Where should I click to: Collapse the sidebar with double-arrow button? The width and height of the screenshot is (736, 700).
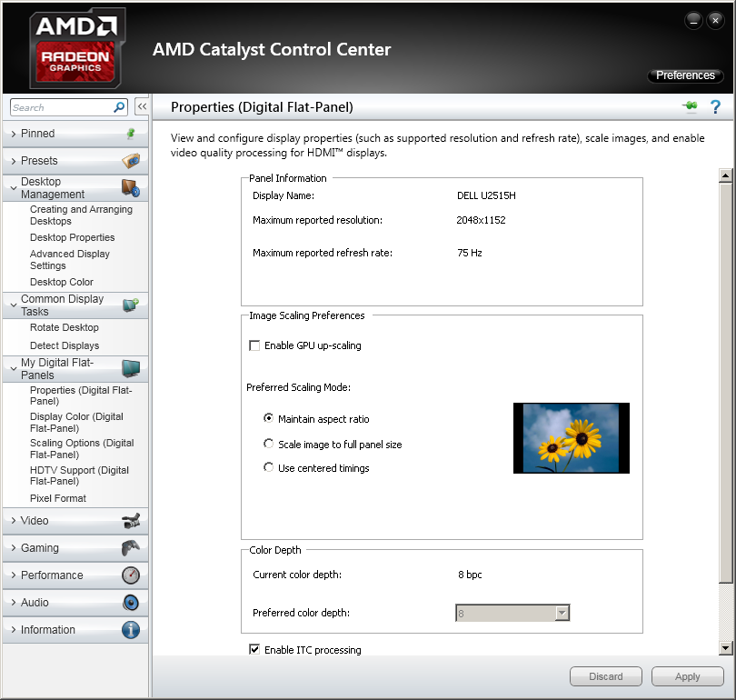142,107
